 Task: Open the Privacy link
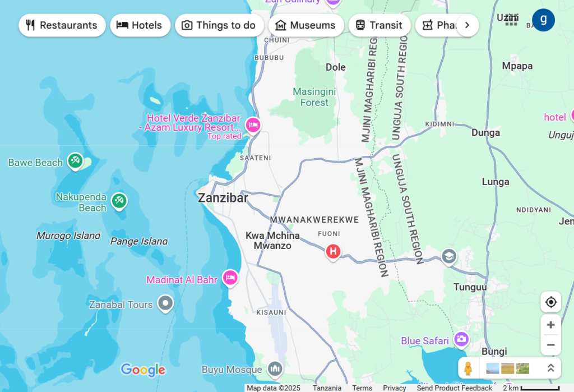[394, 388]
